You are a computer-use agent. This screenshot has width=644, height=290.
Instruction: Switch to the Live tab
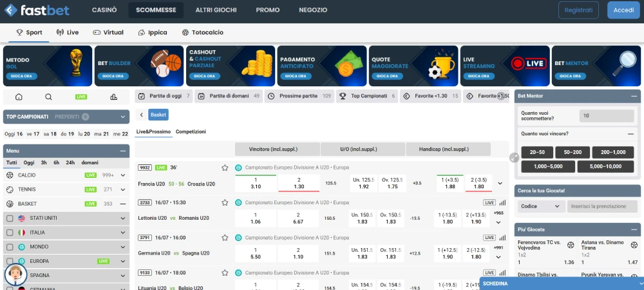(68, 32)
